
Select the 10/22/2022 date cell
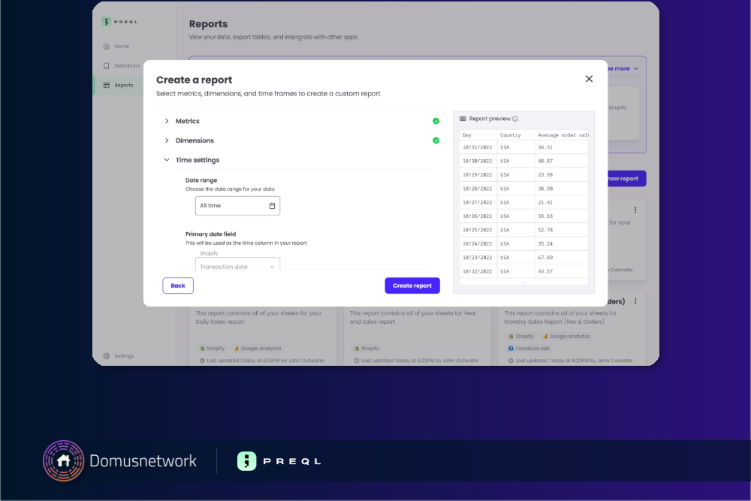(477, 272)
